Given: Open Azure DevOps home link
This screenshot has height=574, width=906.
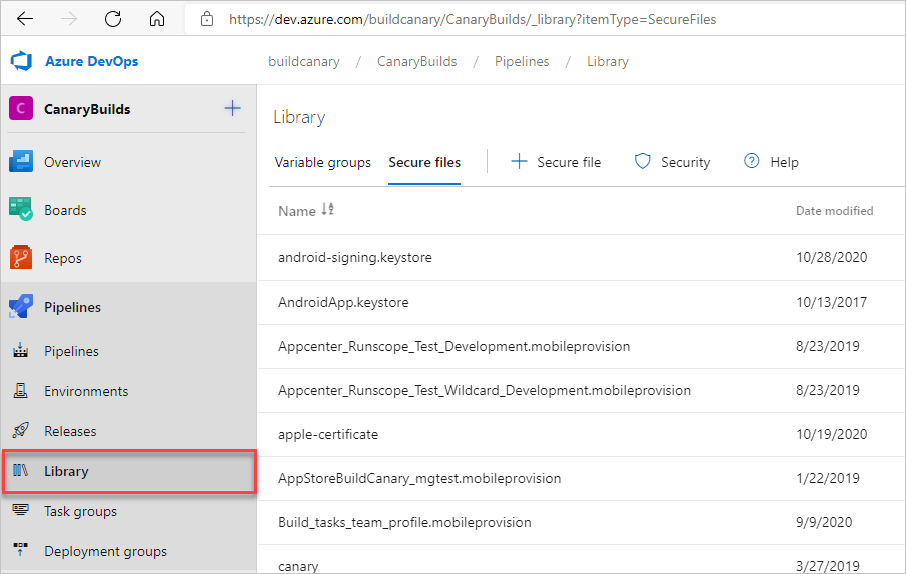Looking at the screenshot, I should click(91, 61).
